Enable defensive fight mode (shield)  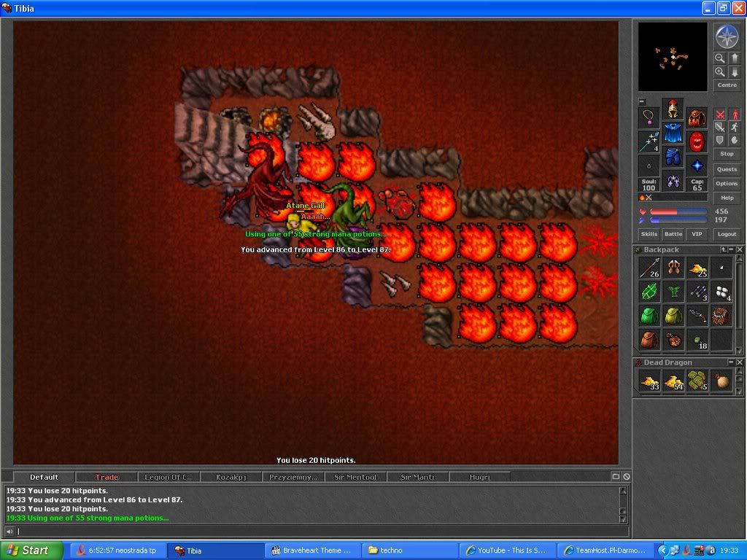coord(720,140)
